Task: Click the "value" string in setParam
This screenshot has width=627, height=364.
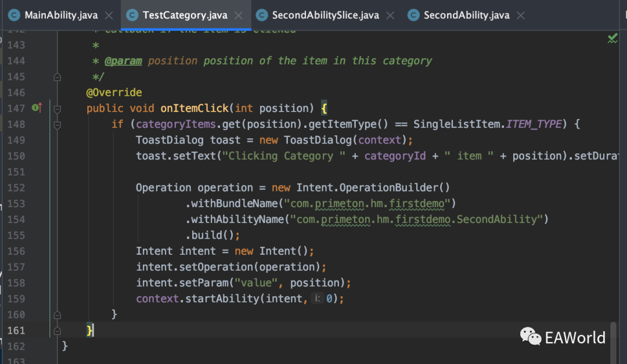Action: click(x=256, y=283)
